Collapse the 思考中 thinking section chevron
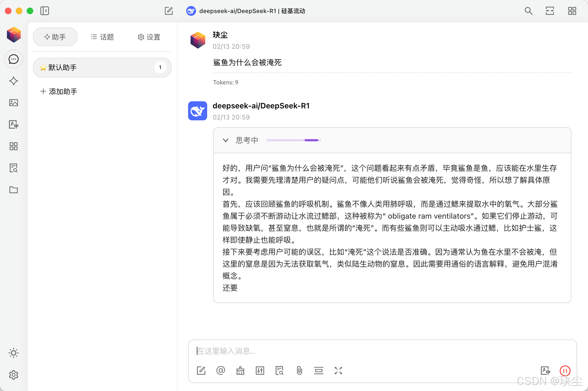 point(225,140)
